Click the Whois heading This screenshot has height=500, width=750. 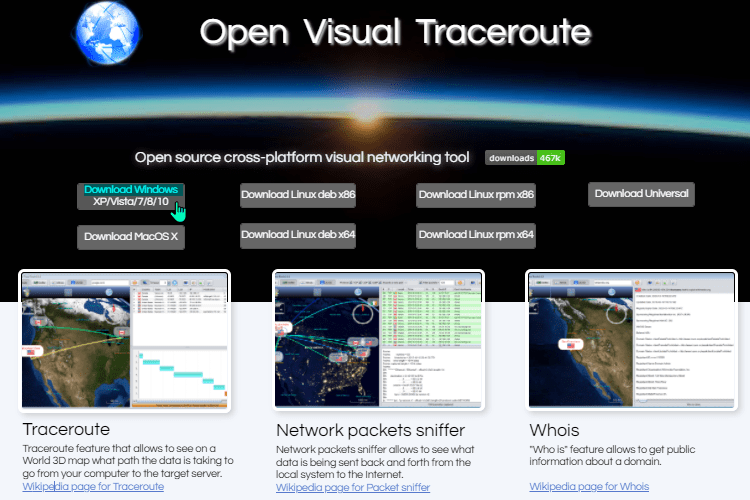coord(554,430)
